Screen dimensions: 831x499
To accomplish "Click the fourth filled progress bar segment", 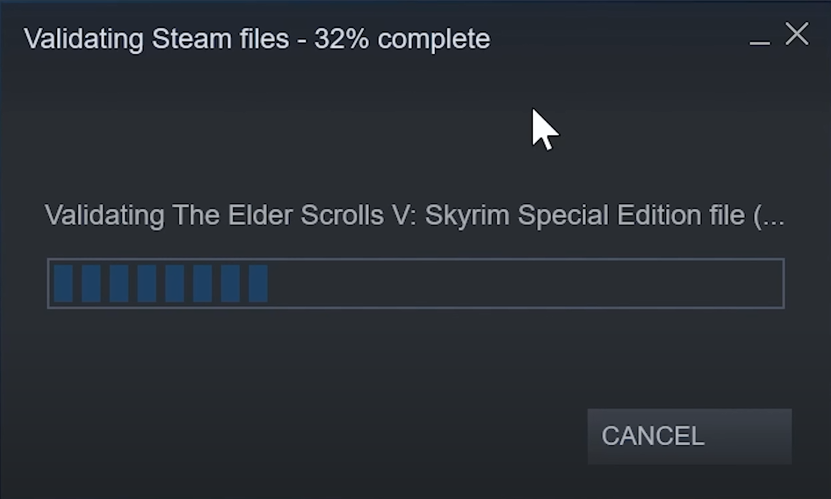I will [147, 284].
